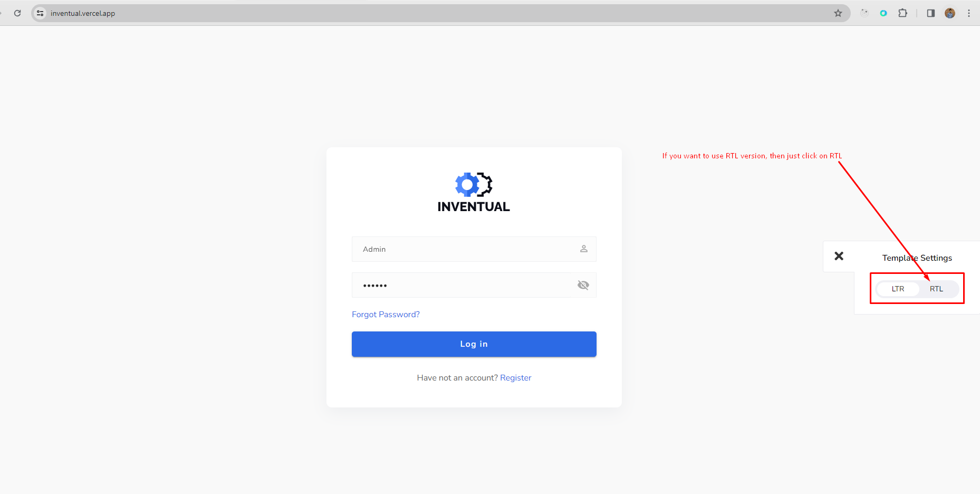Open the browser extensions puzzle icon
Viewport: 980px width, 494px height.
coord(902,13)
